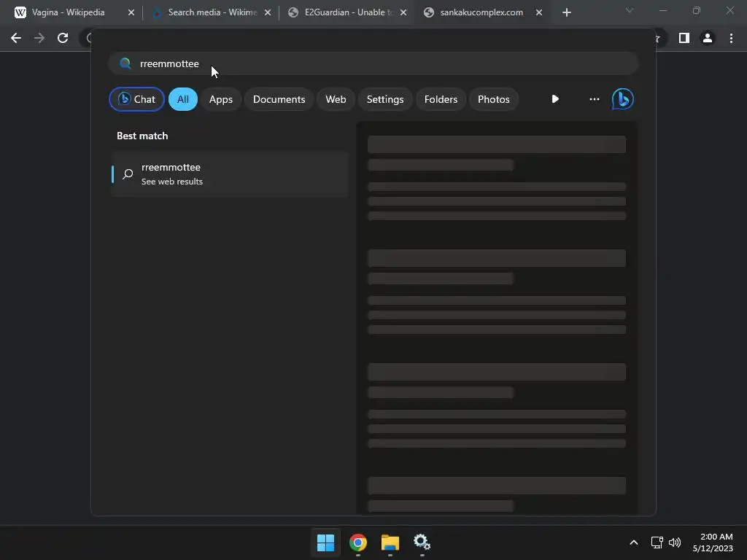747x560 pixels.
Task: Switch to the E2Guardian browser tab
Action: [x=349, y=12]
